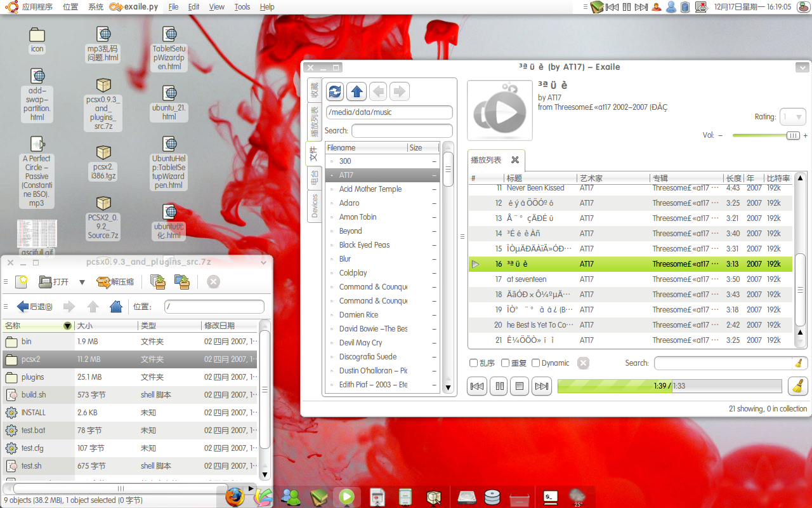
Task: Click next track icon in top panel
Action: click(641, 7)
